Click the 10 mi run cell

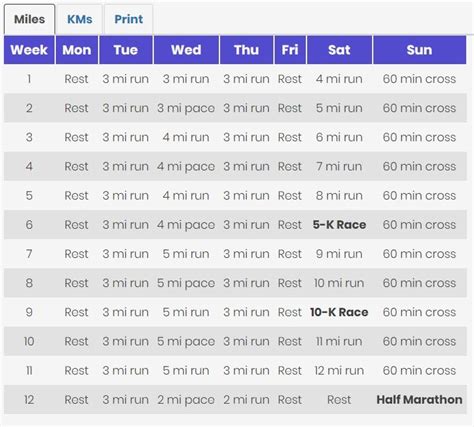click(x=339, y=283)
